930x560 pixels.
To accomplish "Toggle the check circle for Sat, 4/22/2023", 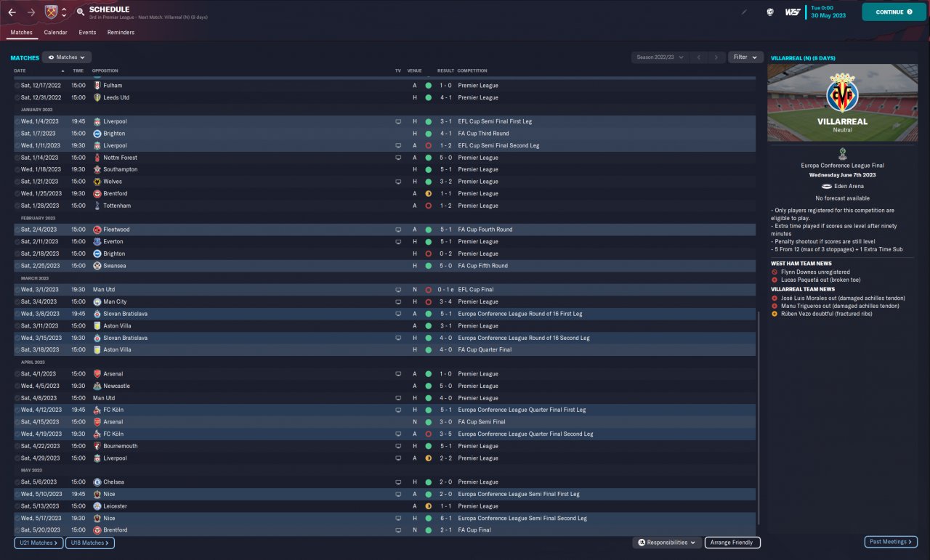I will click(x=17, y=446).
